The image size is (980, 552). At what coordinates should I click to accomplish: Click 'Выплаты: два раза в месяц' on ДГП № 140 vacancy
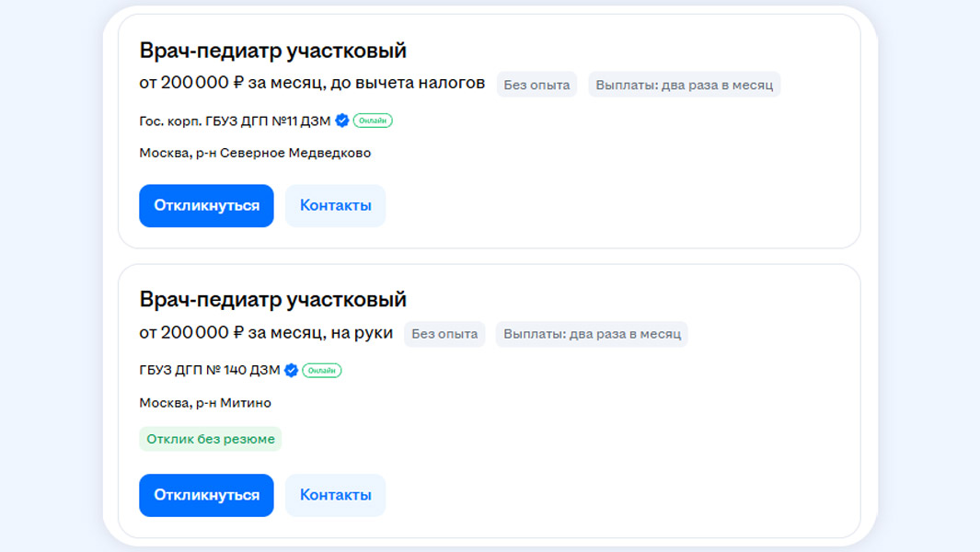pyautogui.click(x=592, y=334)
